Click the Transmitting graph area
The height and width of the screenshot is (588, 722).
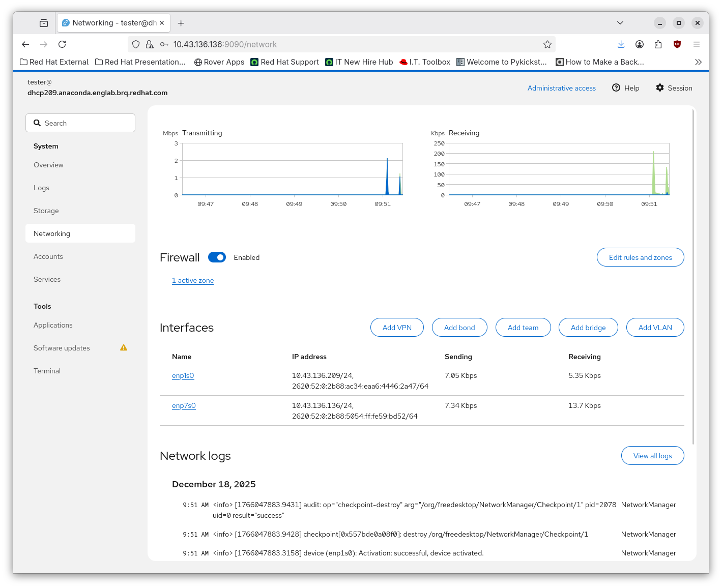coord(292,169)
